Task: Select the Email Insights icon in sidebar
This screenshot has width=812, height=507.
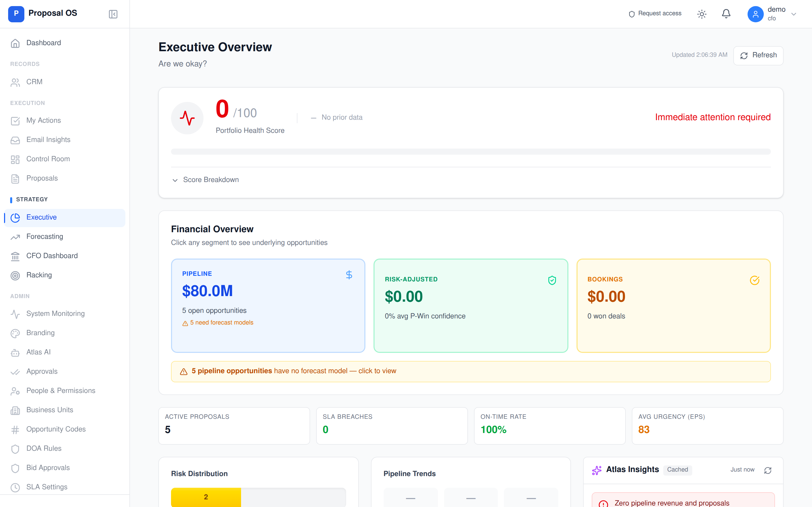Action: [x=15, y=140]
